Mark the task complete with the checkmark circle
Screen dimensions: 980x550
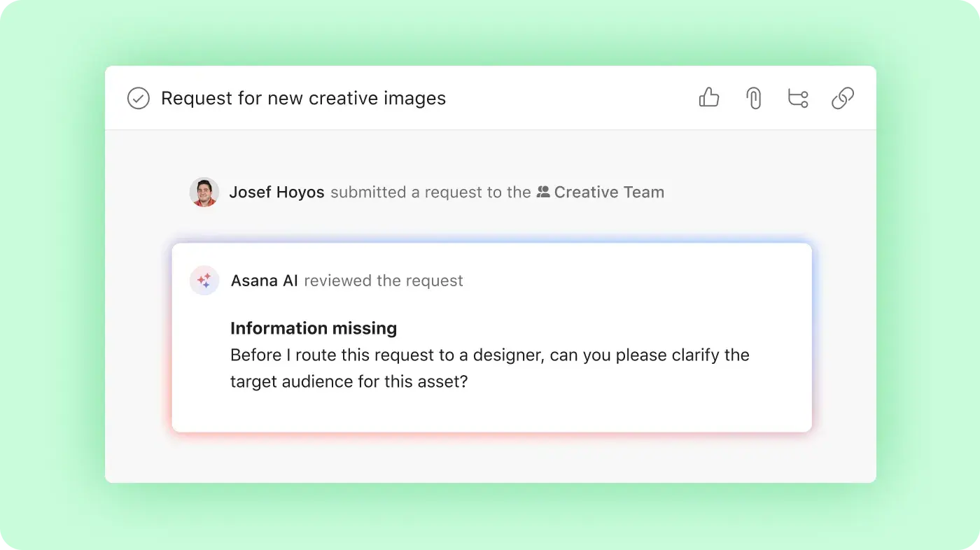[x=139, y=99]
